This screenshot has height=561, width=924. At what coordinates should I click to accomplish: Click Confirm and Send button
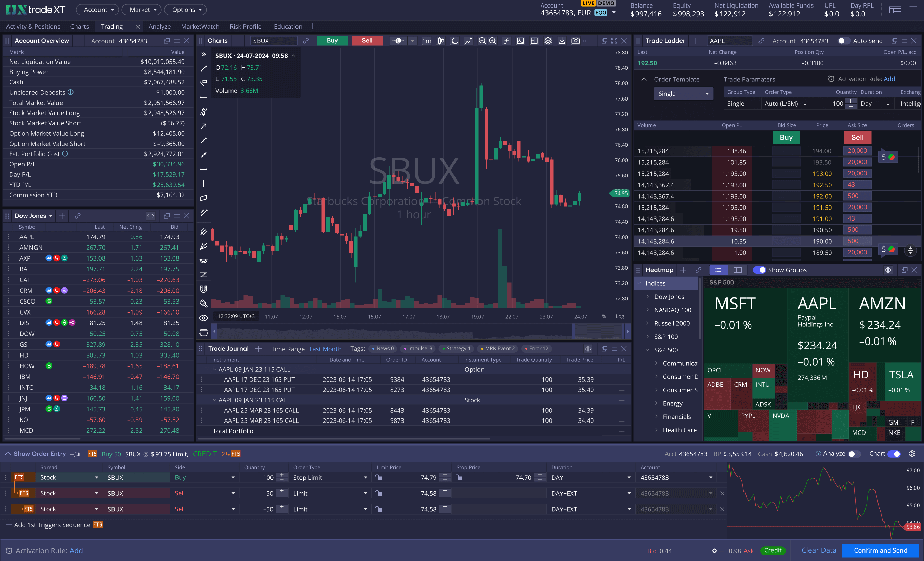coord(880,550)
